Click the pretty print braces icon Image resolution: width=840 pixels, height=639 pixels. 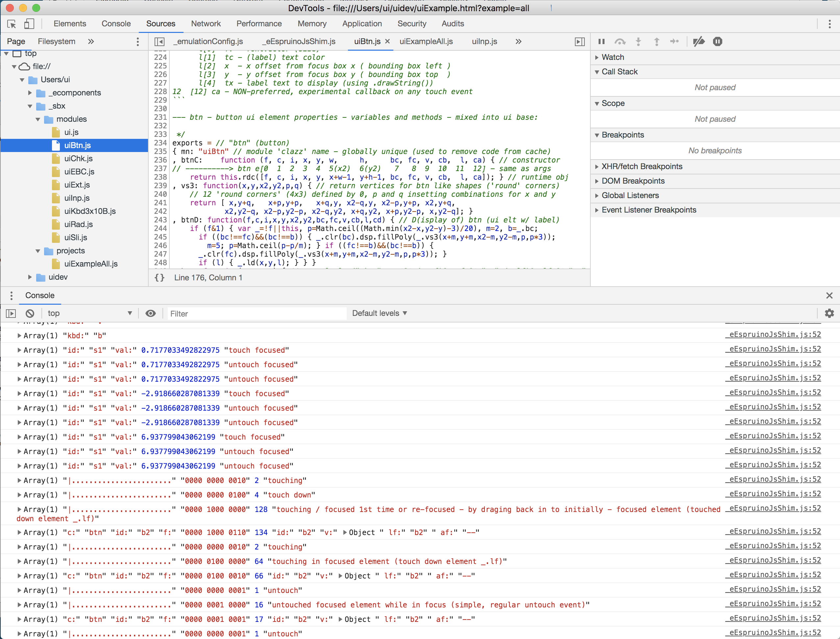click(x=159, y=278)
